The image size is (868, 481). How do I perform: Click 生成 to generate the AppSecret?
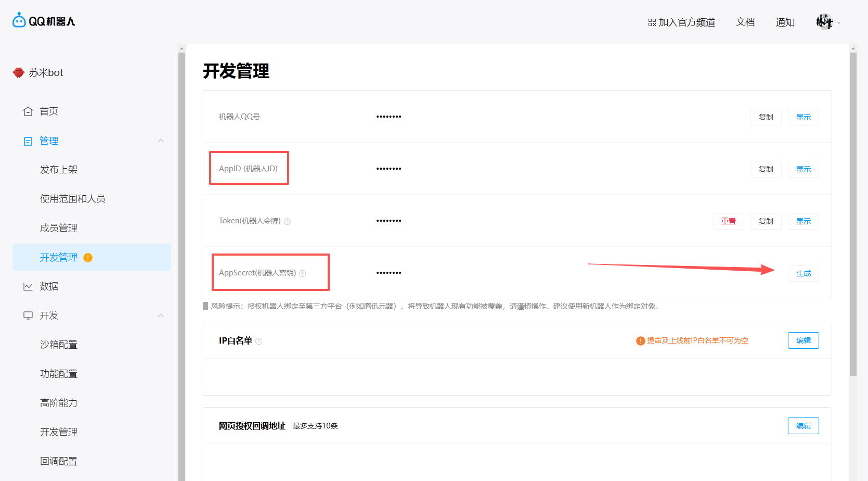pos(803,273)
